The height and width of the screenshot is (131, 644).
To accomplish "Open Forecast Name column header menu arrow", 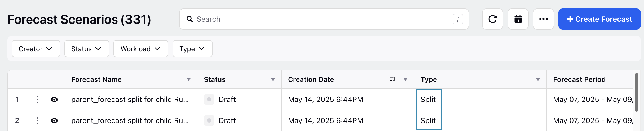I will (189, 79).
